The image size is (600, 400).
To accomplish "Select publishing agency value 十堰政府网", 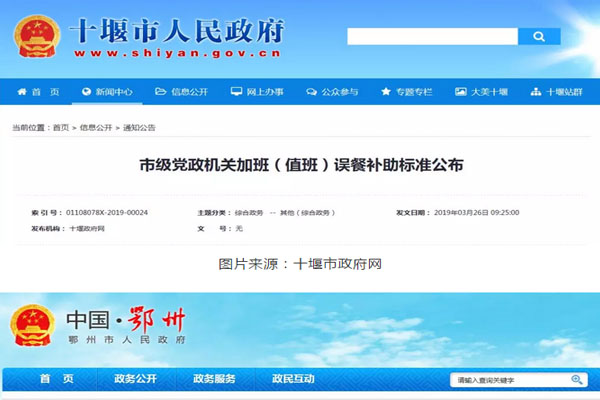I will pyautogui.click(x=87, y=229).
